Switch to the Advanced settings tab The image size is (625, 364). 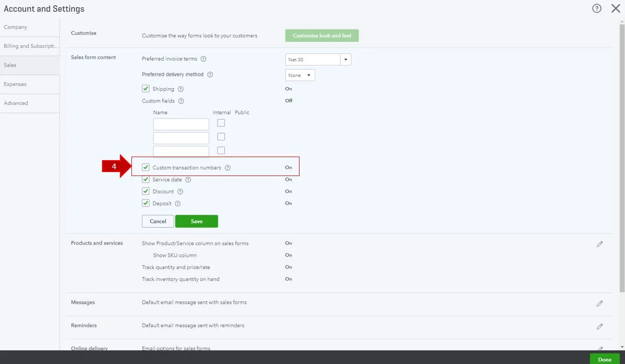(x=16, y=103)
